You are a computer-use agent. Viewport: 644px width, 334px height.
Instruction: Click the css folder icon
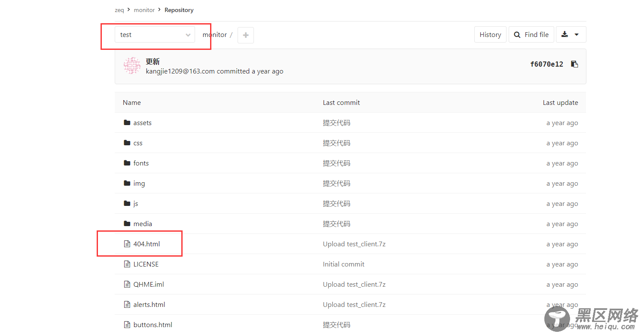point(127,143)
